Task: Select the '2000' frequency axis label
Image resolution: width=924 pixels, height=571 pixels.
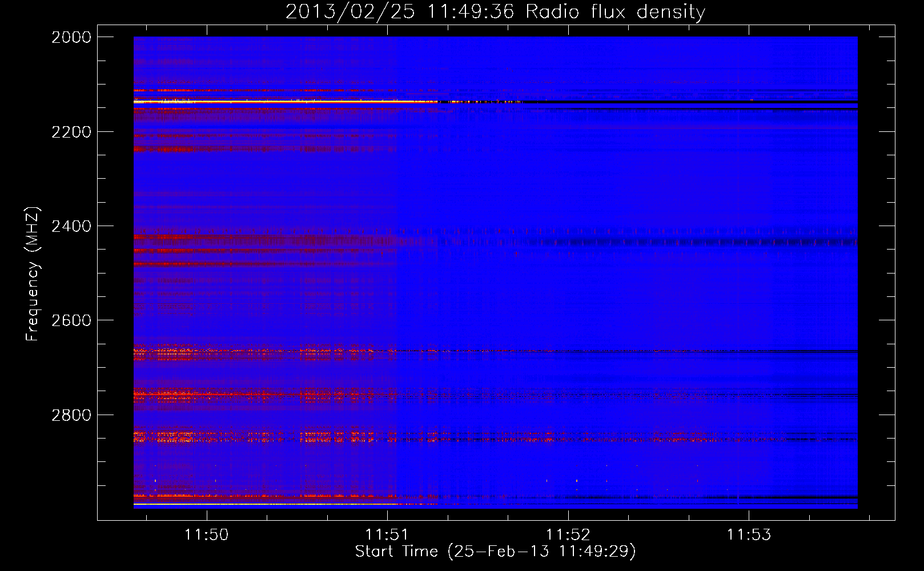Action: click(x=71, y=37)
